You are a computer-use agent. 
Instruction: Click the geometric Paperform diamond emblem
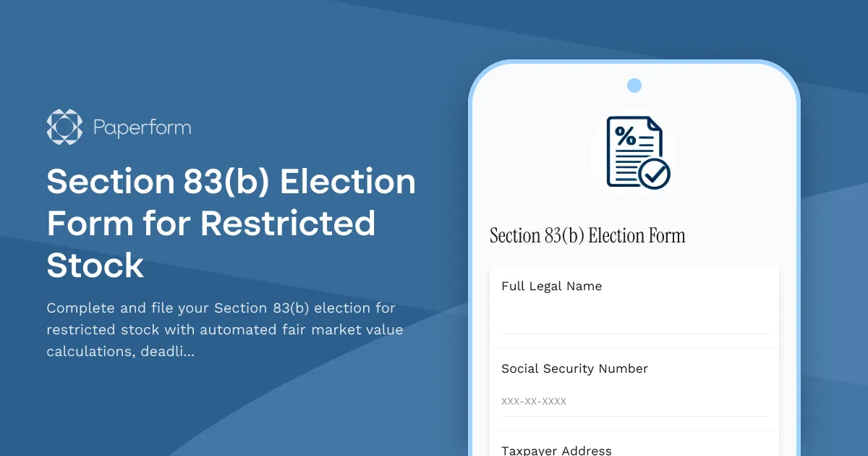pyautogui.click(x=64, y=127)
